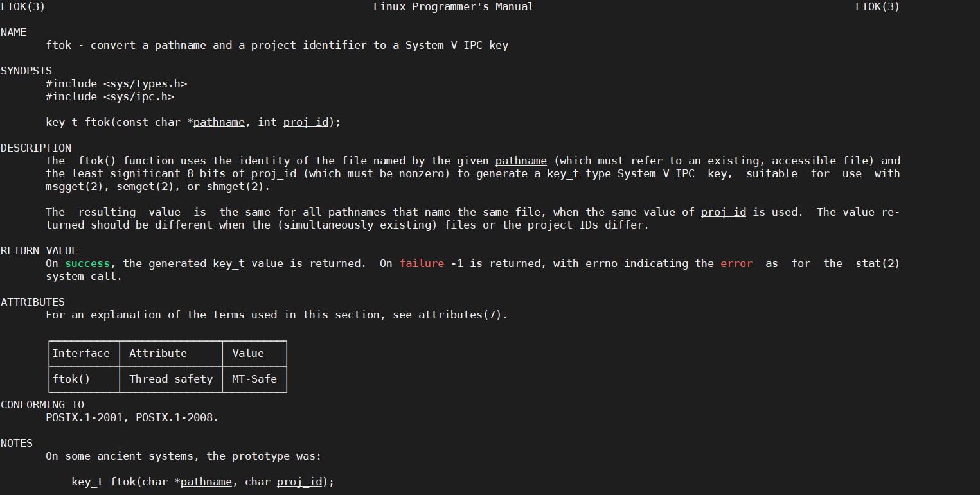The image size is (980, 495).
Task: Click the msgget(2) reference
Action: pyautogui.click(x=75, y=186)
